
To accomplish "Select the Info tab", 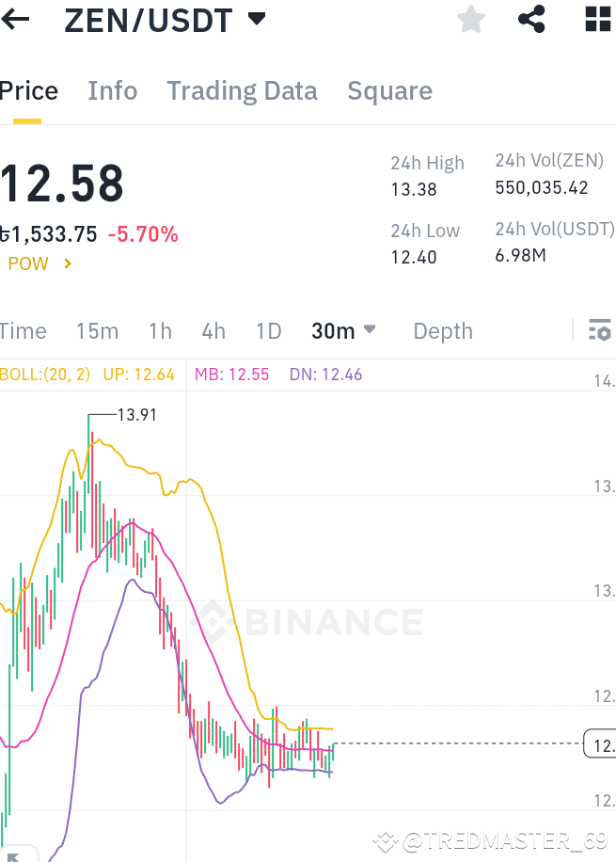I will (112, 90).
